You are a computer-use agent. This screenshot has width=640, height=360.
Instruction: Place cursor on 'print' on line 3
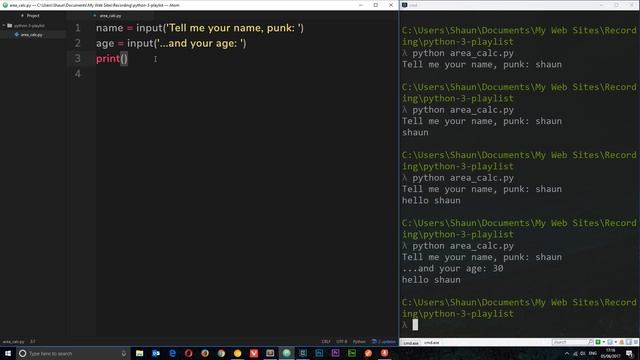click(108, 59)
